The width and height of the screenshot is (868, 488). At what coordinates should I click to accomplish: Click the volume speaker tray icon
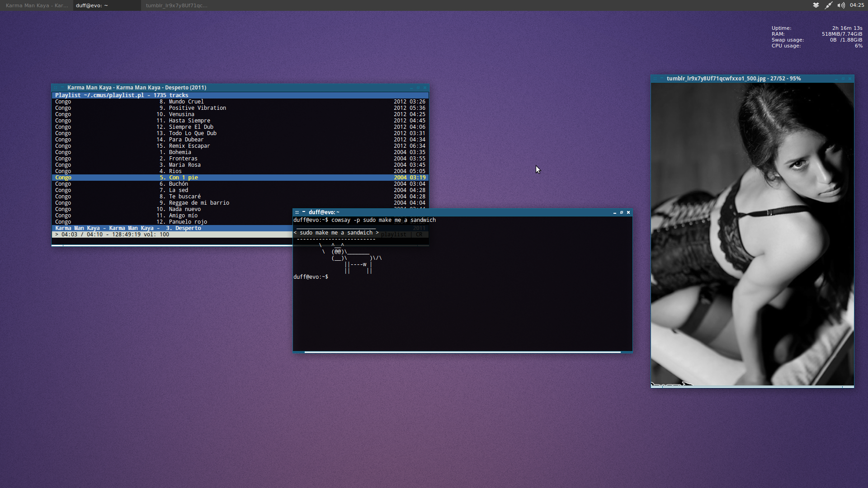[841, 5]
